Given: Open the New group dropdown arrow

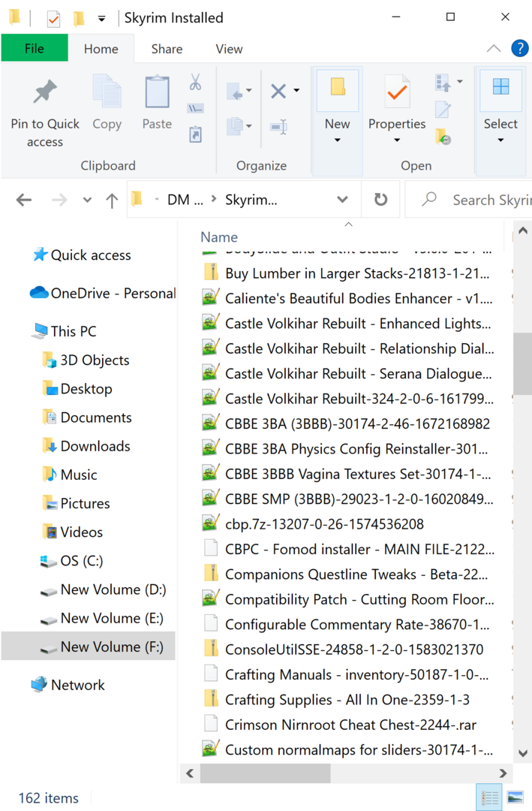Looking at the screenshot, I should pyautogui.click(x=337, y=140).
